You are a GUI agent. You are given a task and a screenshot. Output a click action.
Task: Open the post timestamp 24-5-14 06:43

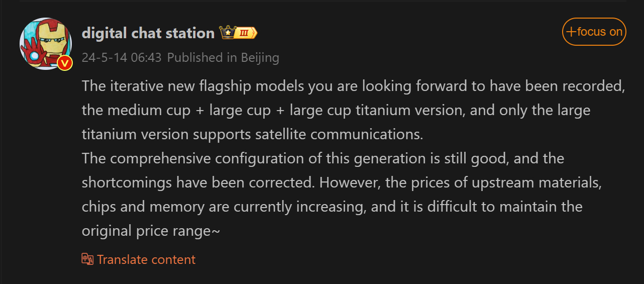(x=122, y=58)
